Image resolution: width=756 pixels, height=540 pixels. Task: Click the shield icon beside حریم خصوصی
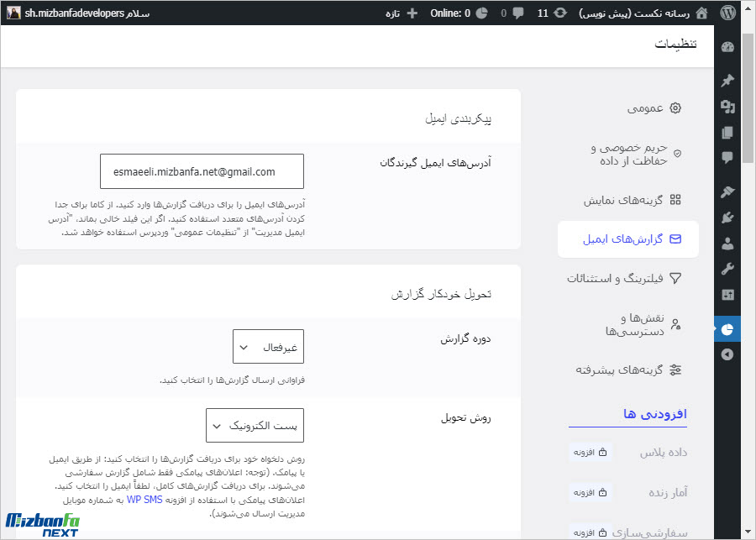(x=677, y=154)
